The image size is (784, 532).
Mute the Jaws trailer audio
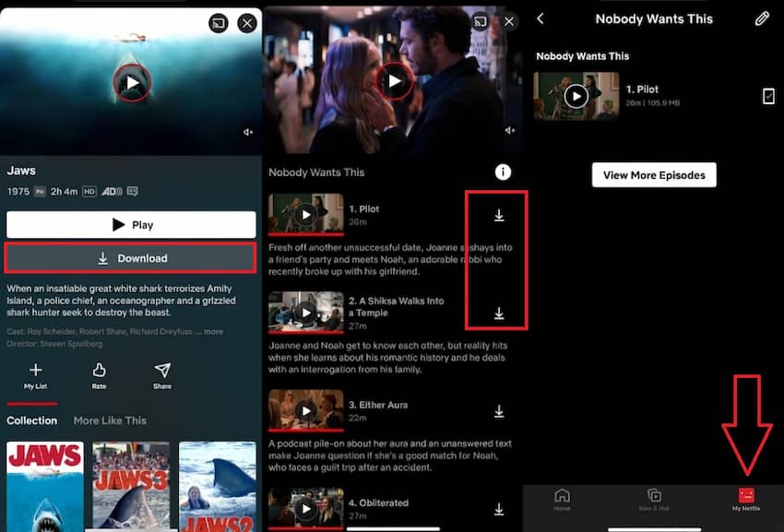point(247,132)
